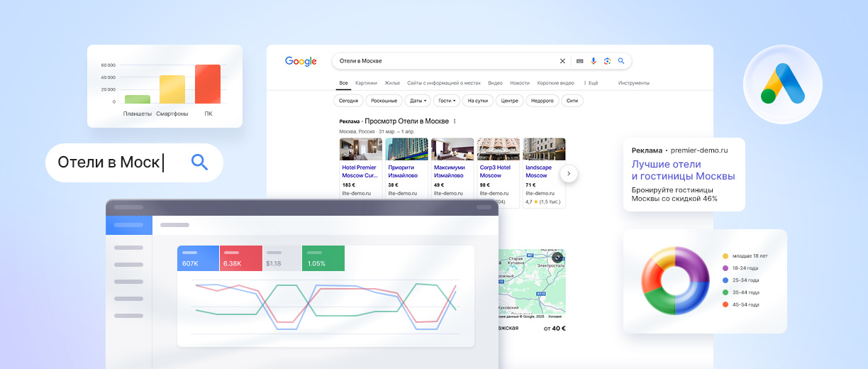Click the Инструменты button
The width and height of the screenshot is (868, 369).
tap(633, 83)
